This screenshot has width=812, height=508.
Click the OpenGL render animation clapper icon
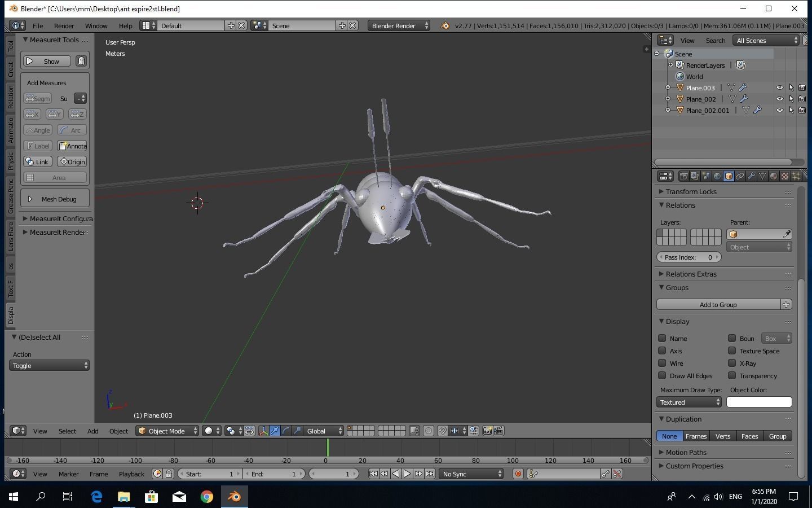click(498, 431)
